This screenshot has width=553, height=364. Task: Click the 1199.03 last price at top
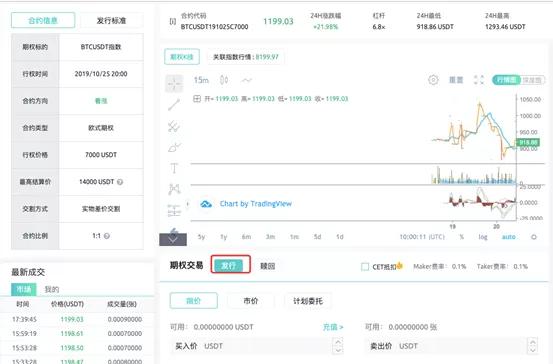tap(278, 22)
